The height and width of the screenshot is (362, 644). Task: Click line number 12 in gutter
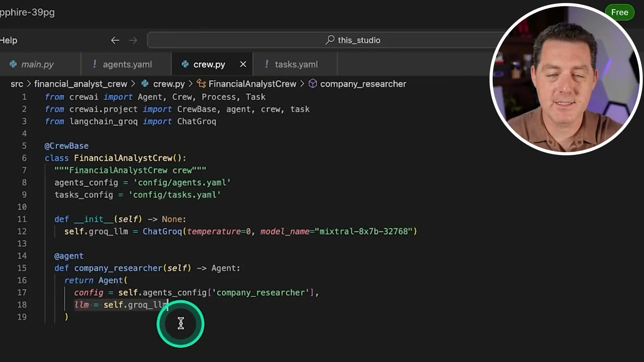tap(22, 231)
